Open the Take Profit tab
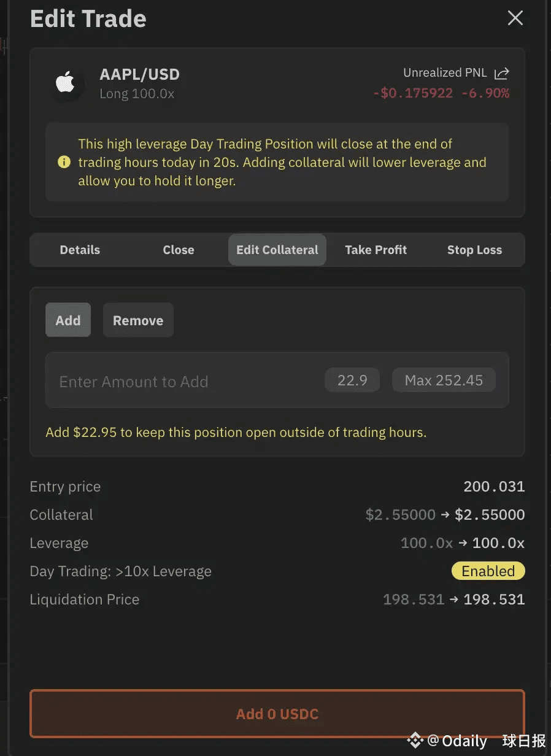Screen dimensions: 551x756 (376, 250)
